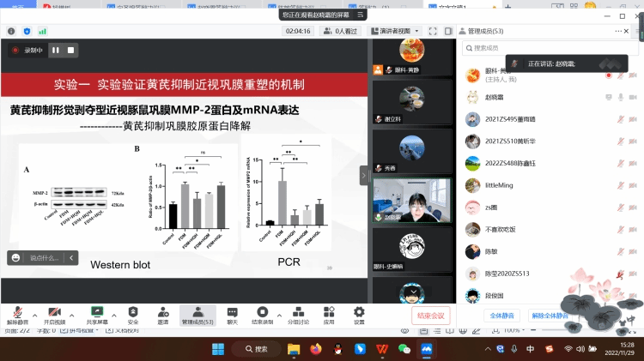Click the 解除静音 microphone icon
The image size is (644, 361).
click(x=17, y=312)
